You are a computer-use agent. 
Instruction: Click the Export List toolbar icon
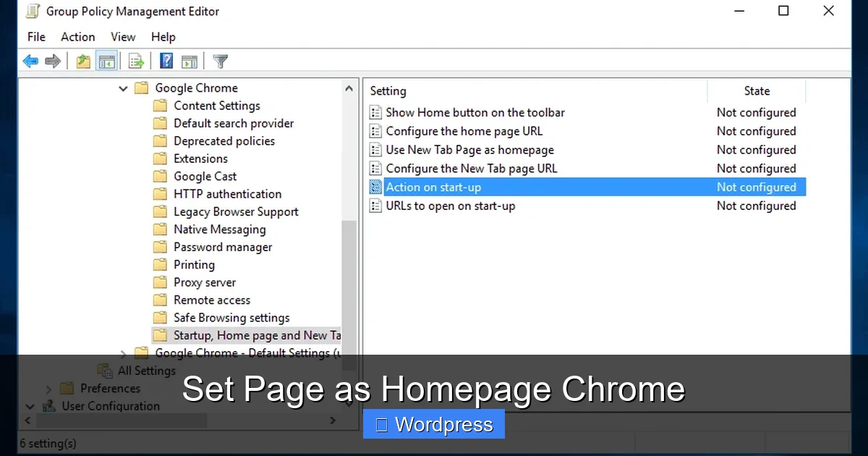pyautogui.click(x=136, y=61)
